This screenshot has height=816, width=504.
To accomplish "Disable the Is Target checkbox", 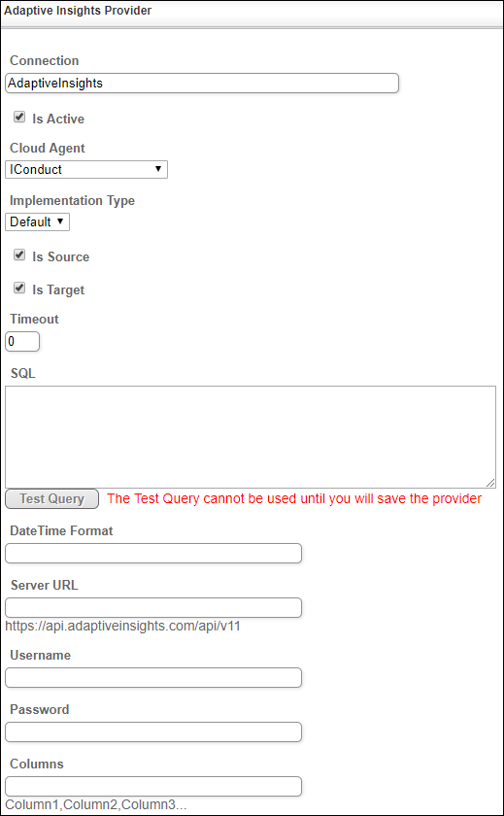I will pos(19,289).
